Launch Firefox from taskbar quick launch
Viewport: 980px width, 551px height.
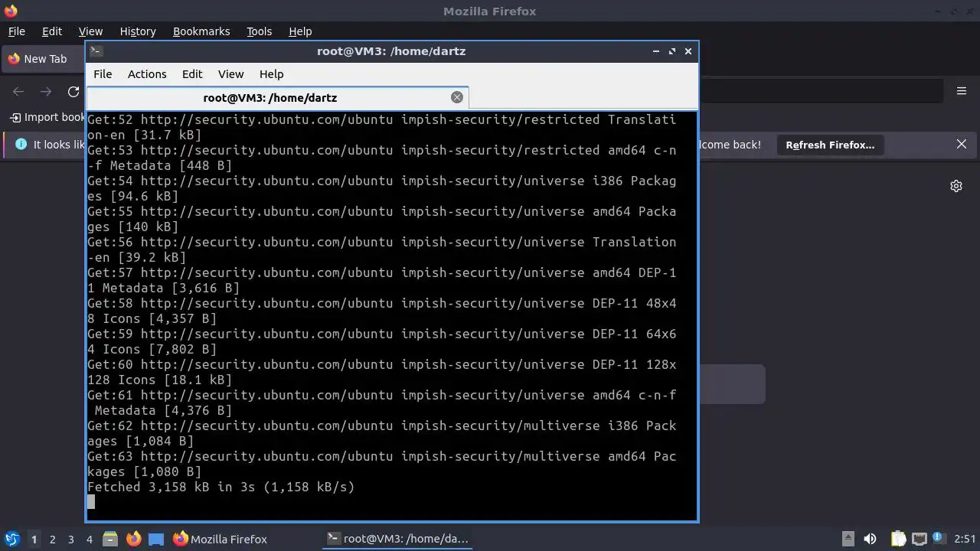[133, 539]
